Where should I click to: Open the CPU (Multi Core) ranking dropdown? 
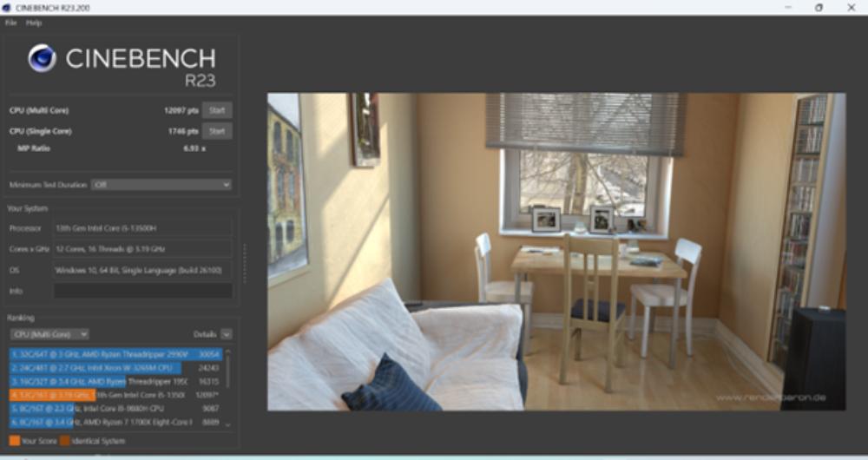[49, 334]
